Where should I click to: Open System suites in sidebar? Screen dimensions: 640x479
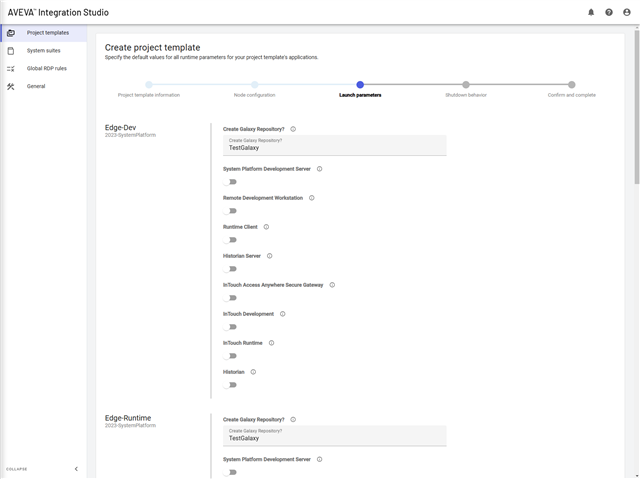pyautogui.click(x=44, y=51)
